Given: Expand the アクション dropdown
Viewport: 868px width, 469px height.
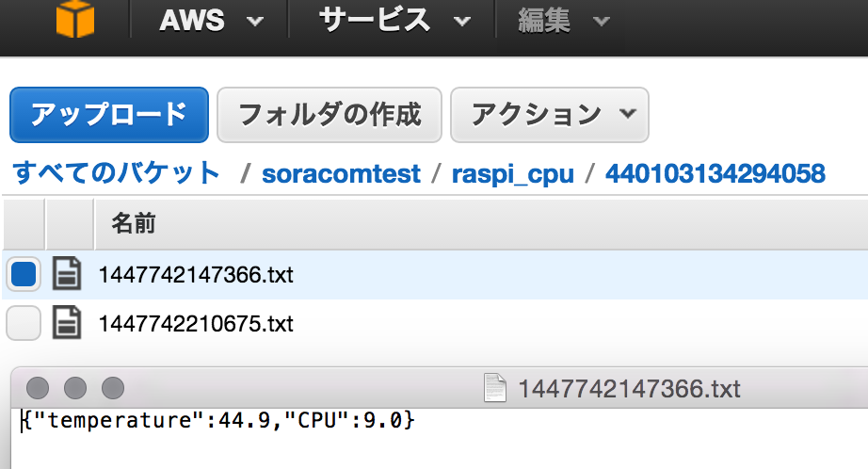Looking at the screenshot, I should pyautogui.click(x=549, y=115).
